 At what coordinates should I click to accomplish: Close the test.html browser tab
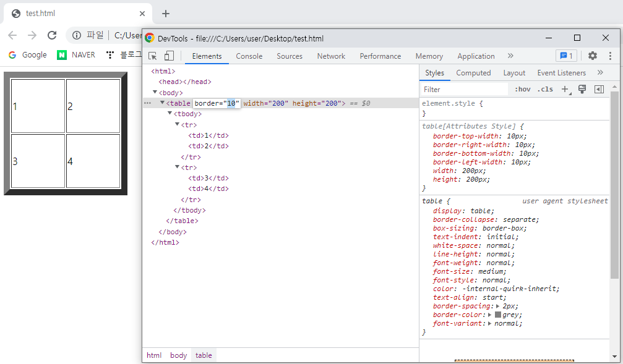pyautogui.click(x=142, y=14)
